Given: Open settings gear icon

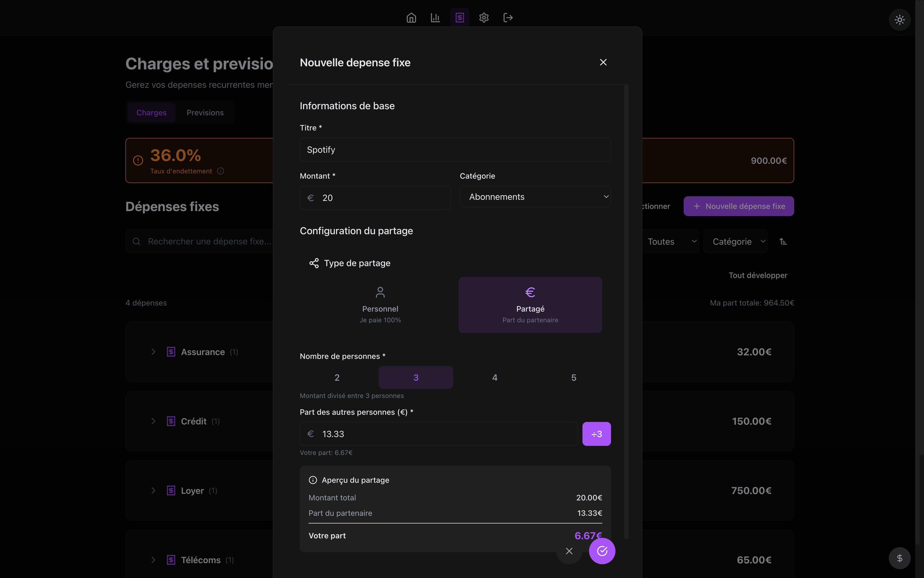Looking at the screenshot, I should 484,18.
